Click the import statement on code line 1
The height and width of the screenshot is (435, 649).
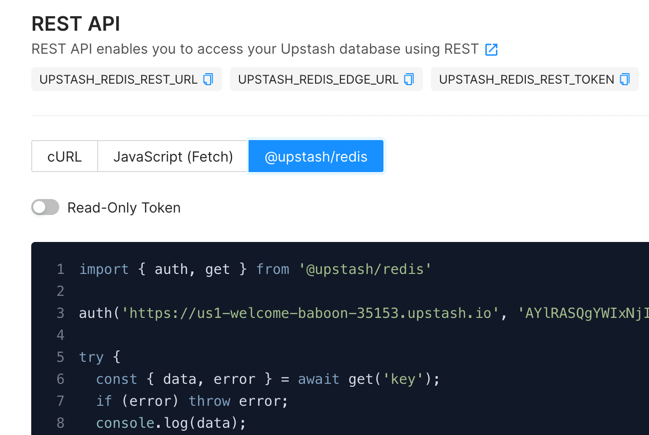coord(255,269)
